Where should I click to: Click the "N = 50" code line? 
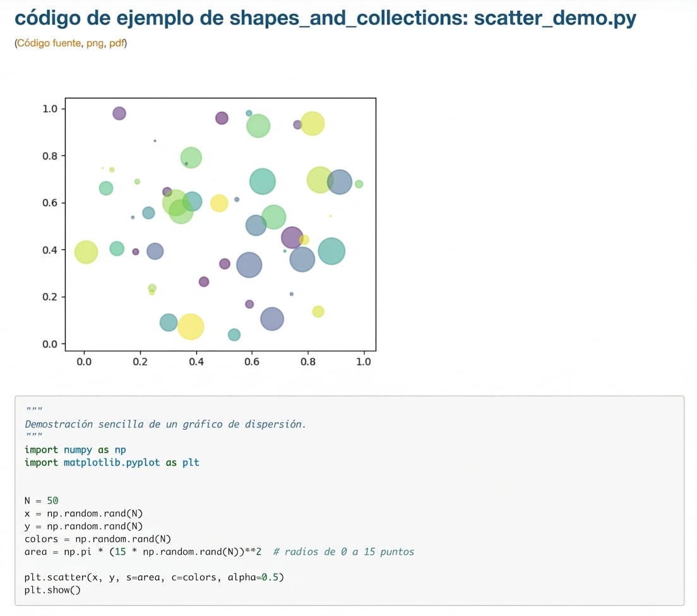click(x=42, y=500)
